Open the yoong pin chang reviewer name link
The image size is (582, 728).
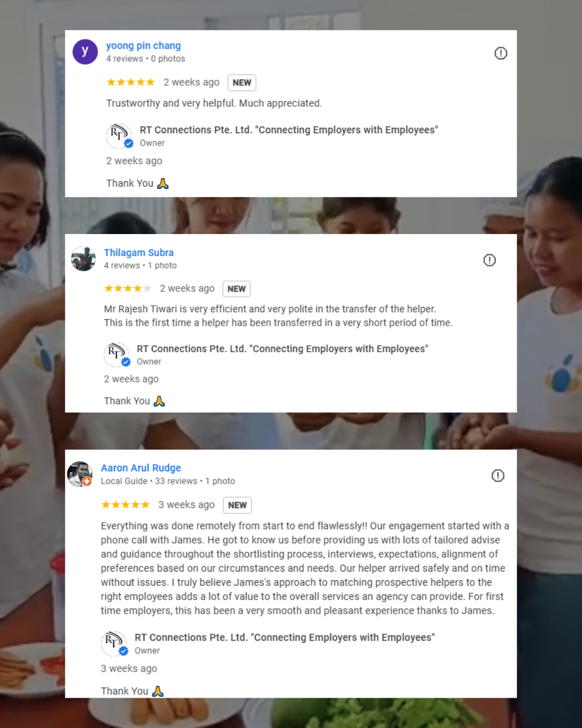[143, 46]
